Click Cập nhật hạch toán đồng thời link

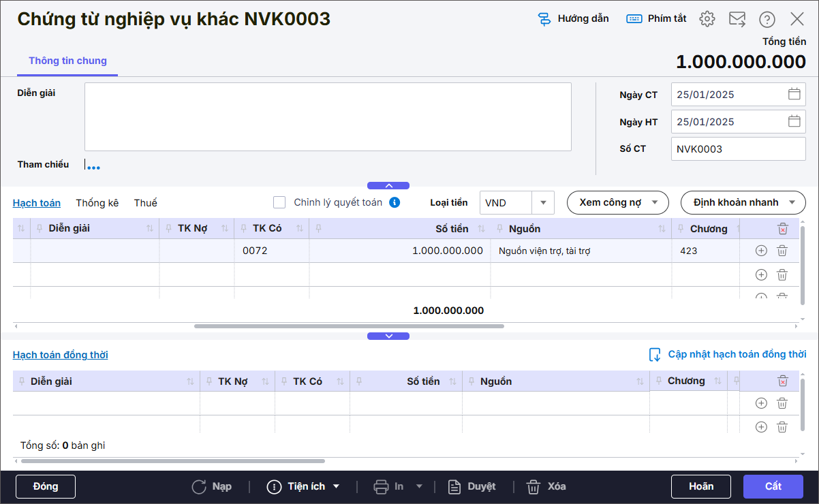coord(727,354)
